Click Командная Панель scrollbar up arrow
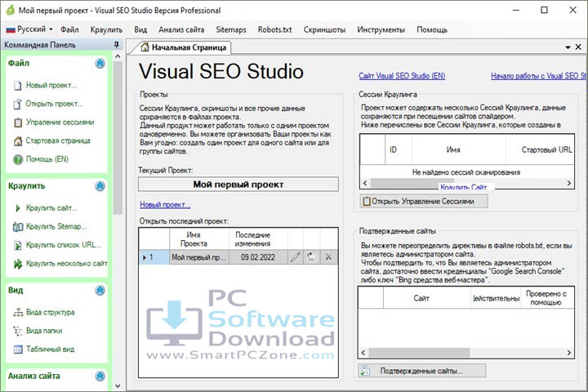Viewport: 588px width, 392px height. [x=118, y=56]
